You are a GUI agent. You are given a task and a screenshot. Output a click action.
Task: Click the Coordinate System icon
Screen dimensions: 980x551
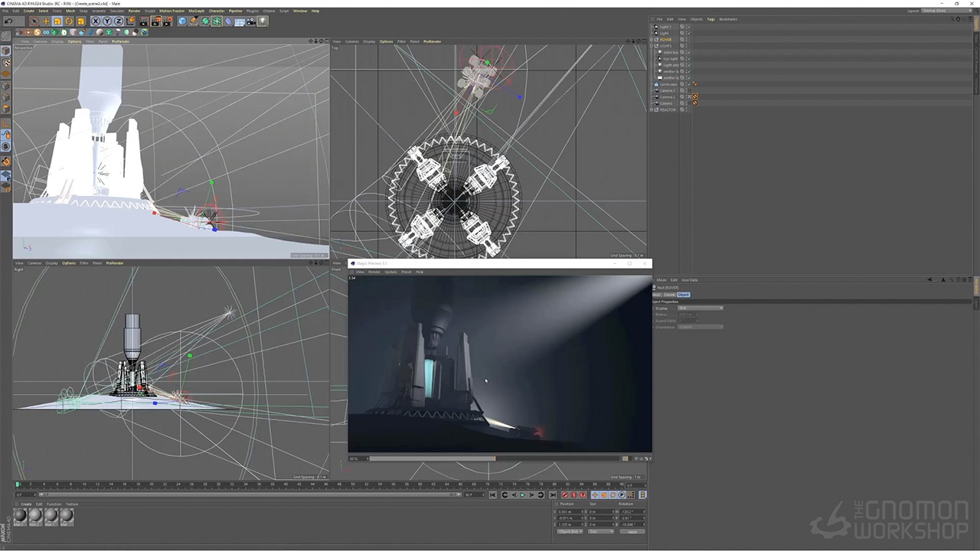pos(131,21)
